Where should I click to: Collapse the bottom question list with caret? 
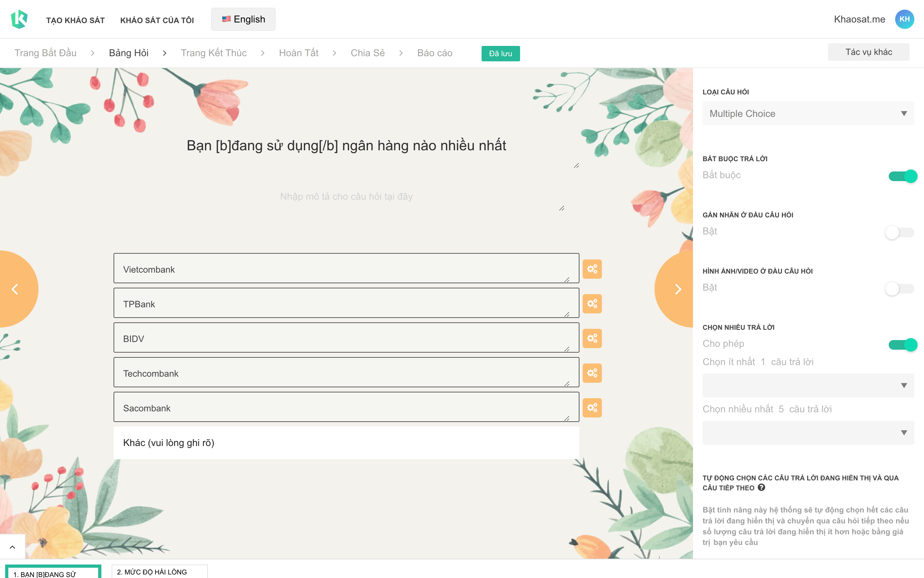[12, 547]
